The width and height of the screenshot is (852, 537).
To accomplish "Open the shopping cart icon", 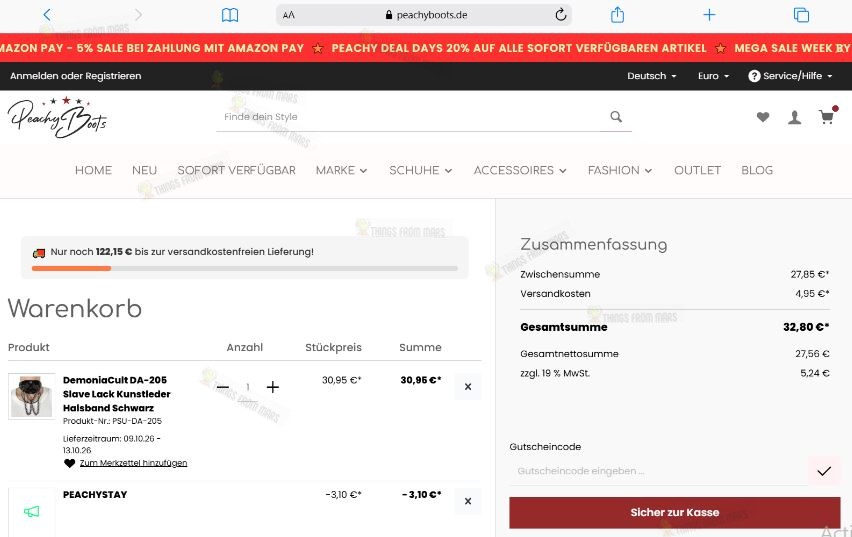I will point(827,116).
